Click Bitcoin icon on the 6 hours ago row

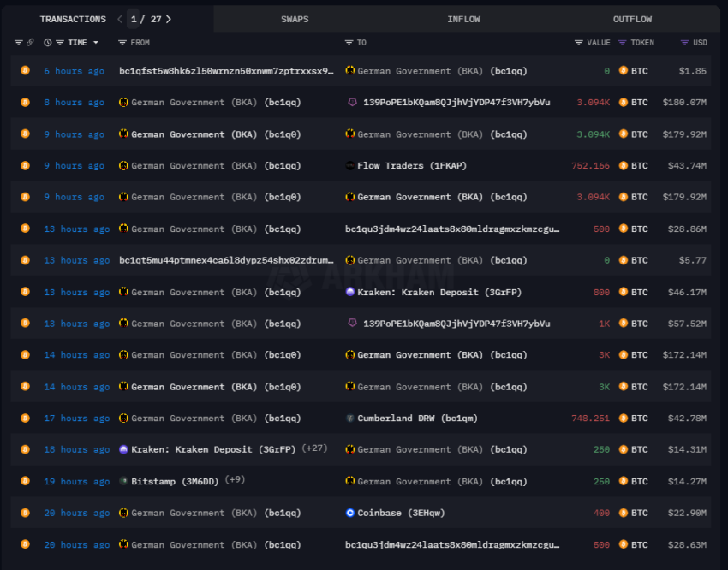tap(25, 71)
